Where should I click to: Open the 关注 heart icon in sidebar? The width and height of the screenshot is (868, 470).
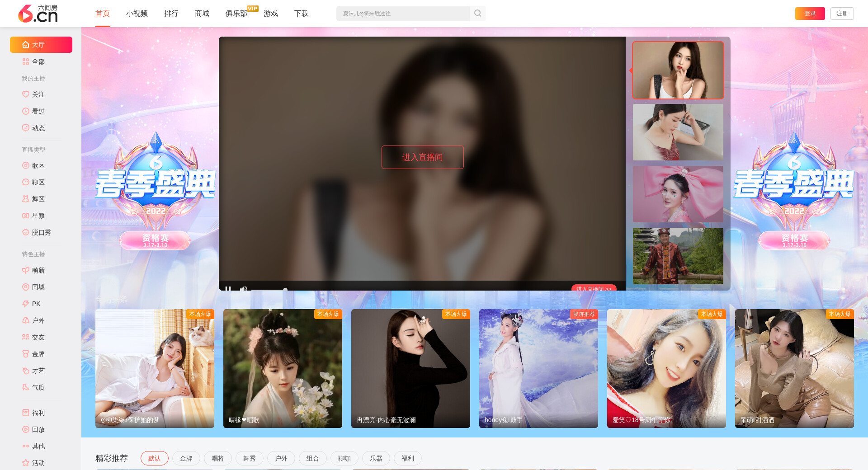point(26,94)
